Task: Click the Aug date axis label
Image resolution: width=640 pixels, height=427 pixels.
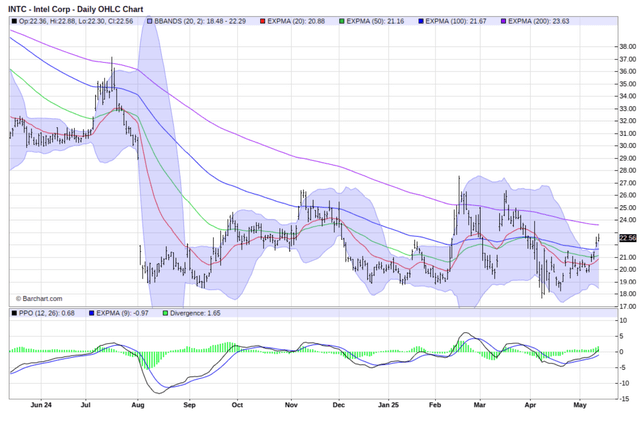Action: [x=138, y=405]
